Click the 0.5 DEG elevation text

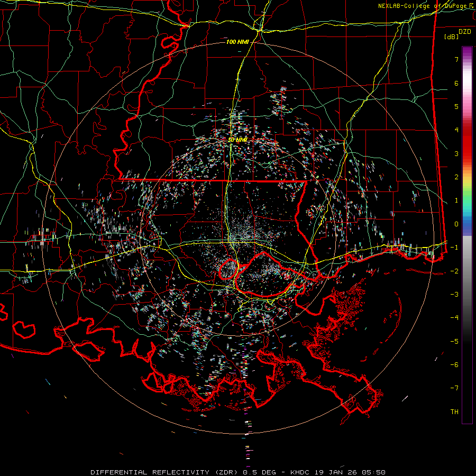click(259, 472)
